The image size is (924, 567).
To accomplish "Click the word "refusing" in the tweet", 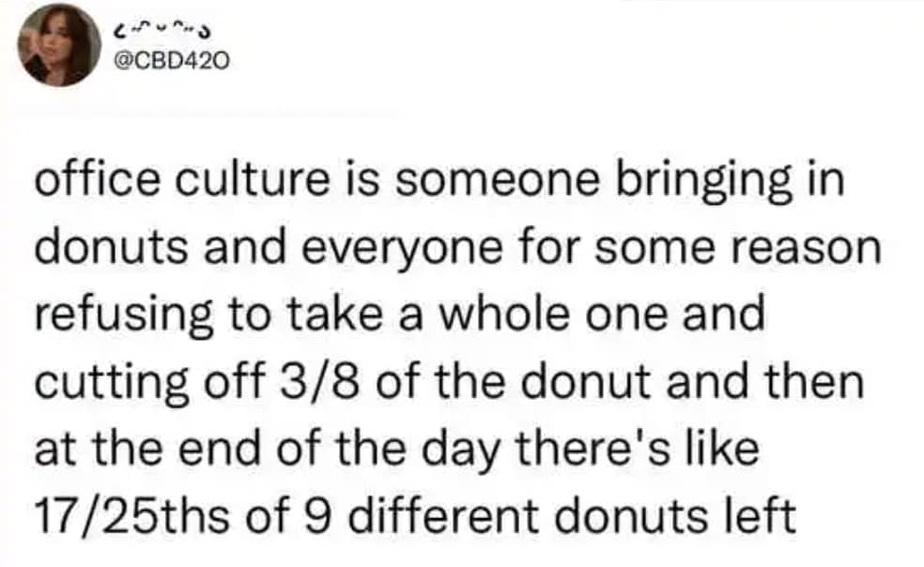I will [122, 314].
